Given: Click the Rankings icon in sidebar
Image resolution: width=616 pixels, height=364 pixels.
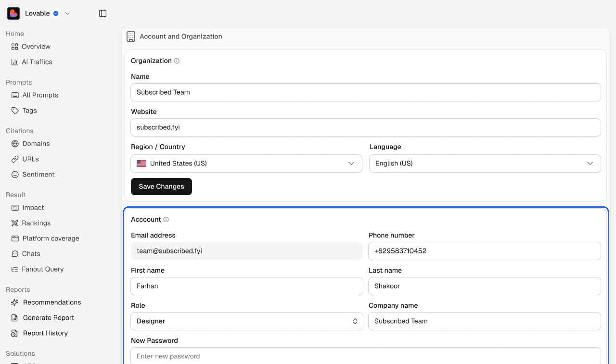Looking at the screenshot, I should coord(14,223).
